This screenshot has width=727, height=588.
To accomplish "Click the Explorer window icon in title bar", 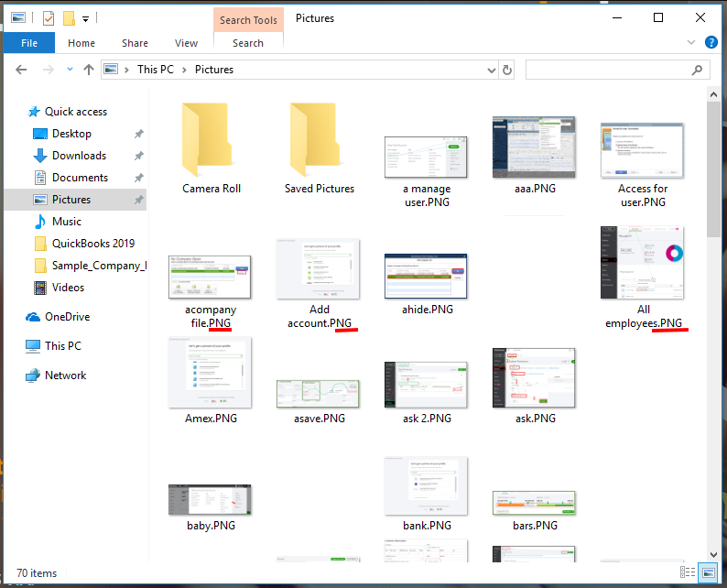I will 18,18.
